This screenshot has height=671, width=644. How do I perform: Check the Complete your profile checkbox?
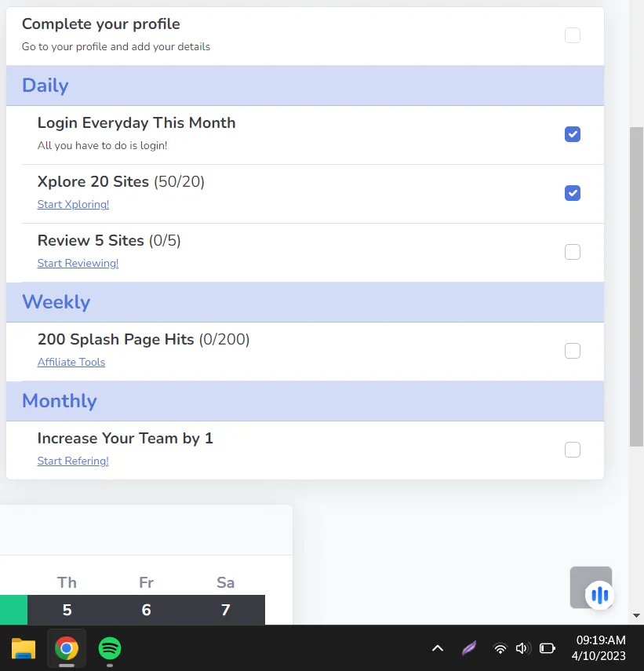573,35
